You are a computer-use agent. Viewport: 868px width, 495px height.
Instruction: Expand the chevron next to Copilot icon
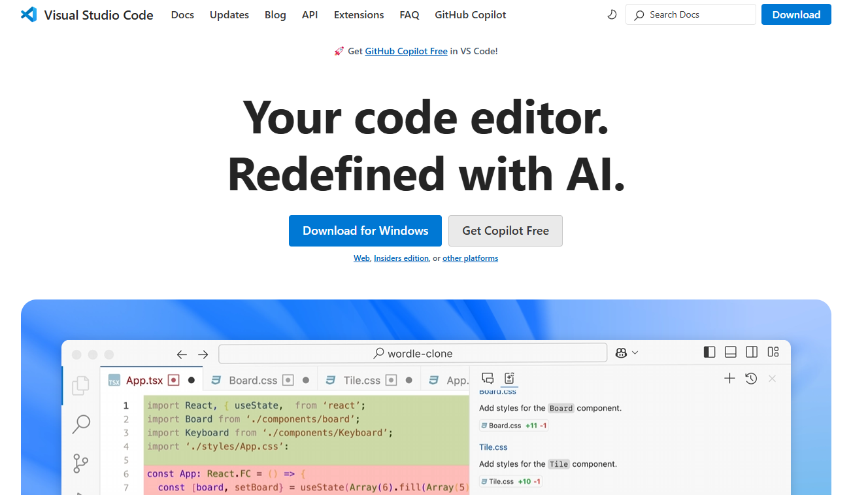[x=635, y=353]
